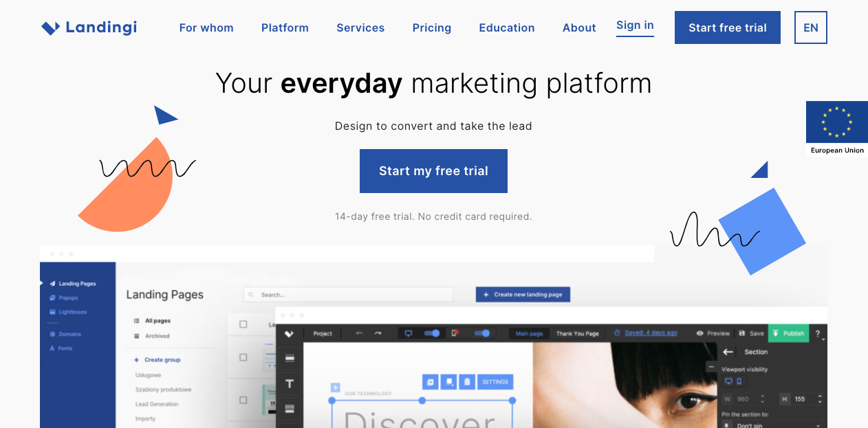Image resolution: width=868 pixels, height=428 pixels.
Task: Toggle mobile viewport visibility in Section panel
Action: click(739, 381)
